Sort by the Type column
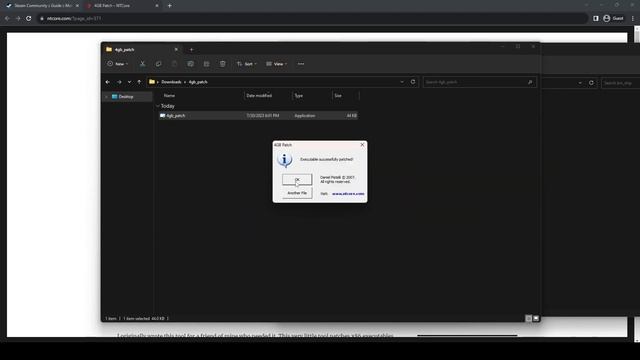This screenshot has height=360, width=640. (299, 96)
